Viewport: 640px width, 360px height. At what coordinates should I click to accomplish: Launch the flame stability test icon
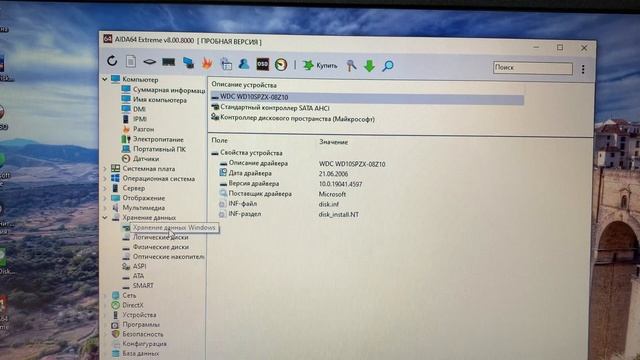point(207,63)
